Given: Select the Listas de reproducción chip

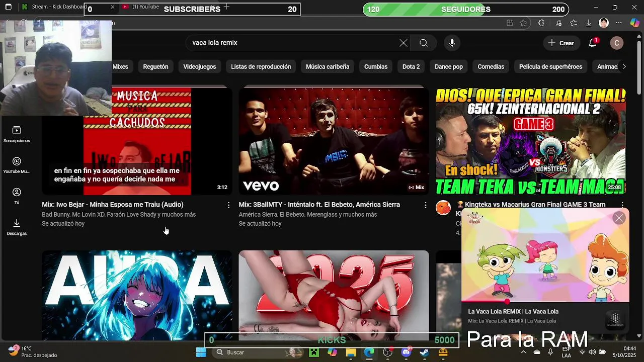Looking at the screenshot, I should 261,67.
